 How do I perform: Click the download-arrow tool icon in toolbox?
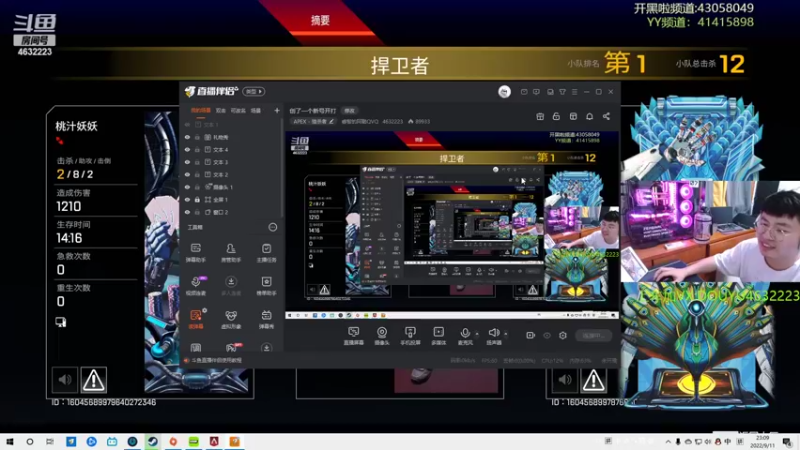[231, 286]
